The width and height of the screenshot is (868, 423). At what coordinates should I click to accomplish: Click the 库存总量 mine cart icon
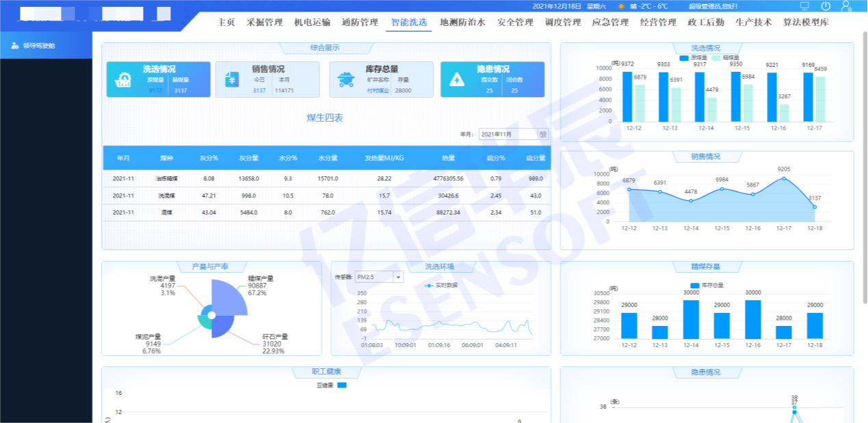tap(345, 79)
